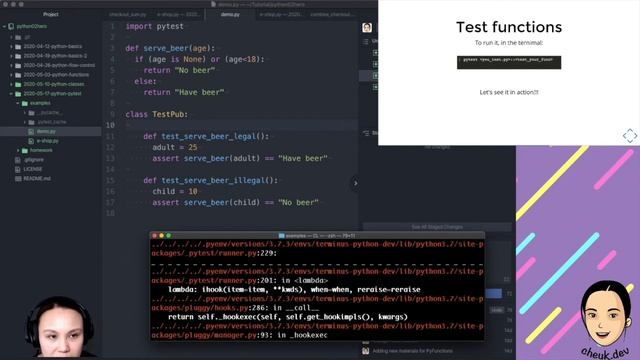The image size is (640, 360).
Task: Click the folder icon of 2020-04-19-python-basics-2
Action: 18,56
